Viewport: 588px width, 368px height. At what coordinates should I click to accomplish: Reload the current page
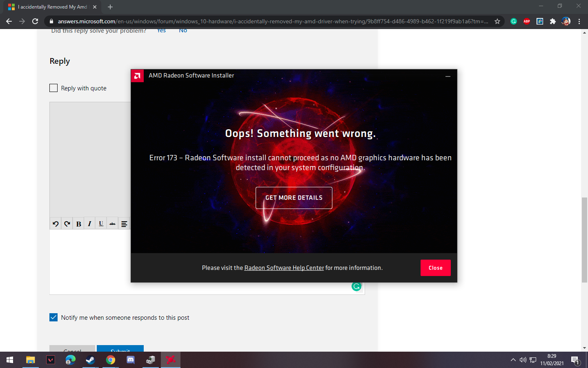click(35, 21)
